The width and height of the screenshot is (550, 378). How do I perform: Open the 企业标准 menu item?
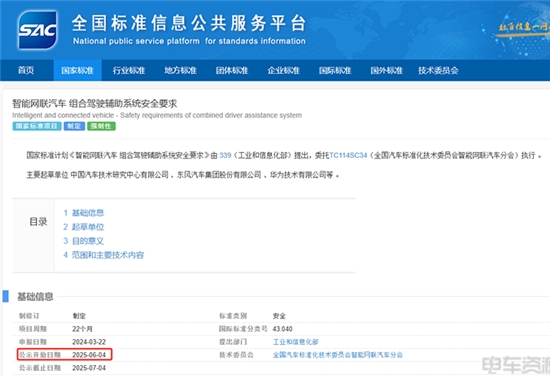[283, 70]
